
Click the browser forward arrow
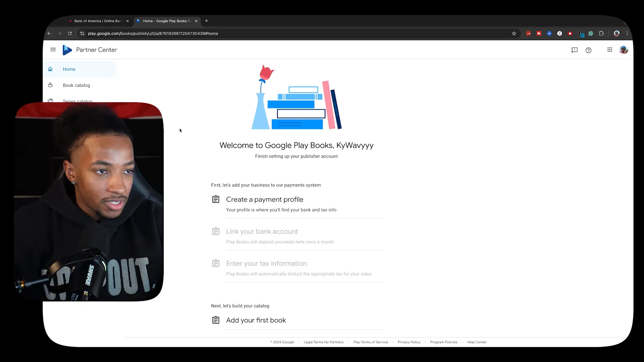59,34
